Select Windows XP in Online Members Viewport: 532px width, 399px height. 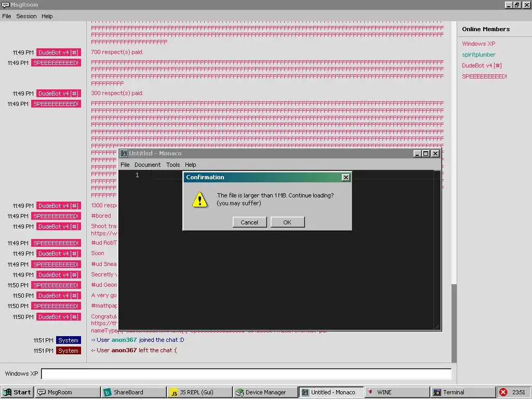478,44
